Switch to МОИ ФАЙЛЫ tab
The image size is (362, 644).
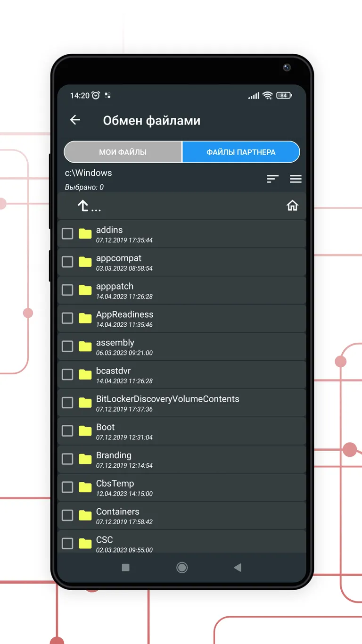[x=123, y=152]
